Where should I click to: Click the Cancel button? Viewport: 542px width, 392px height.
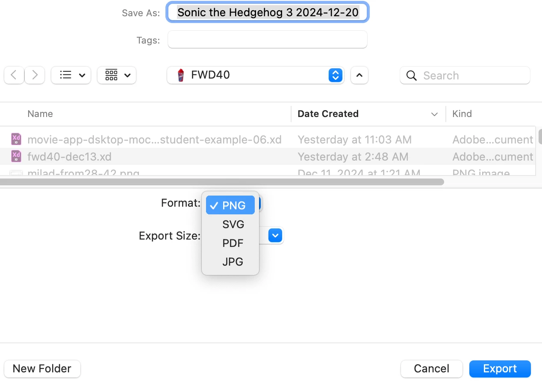432,369
